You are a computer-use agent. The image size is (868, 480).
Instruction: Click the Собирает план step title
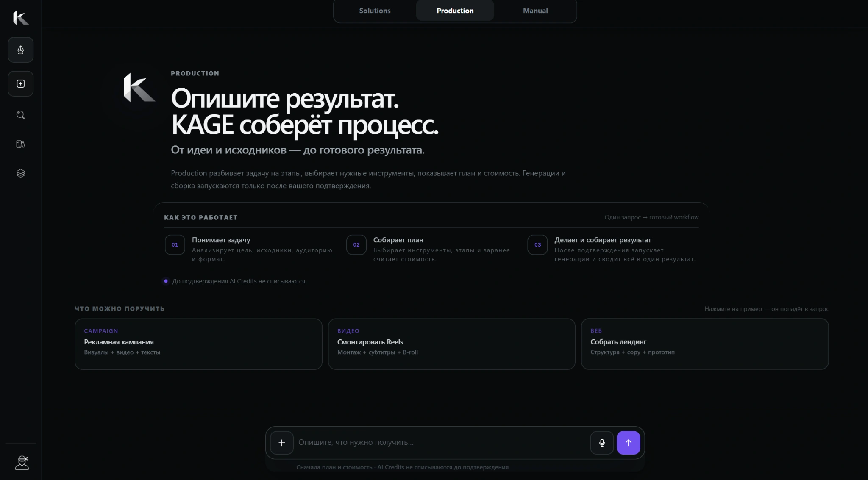(x=398, y=240)
